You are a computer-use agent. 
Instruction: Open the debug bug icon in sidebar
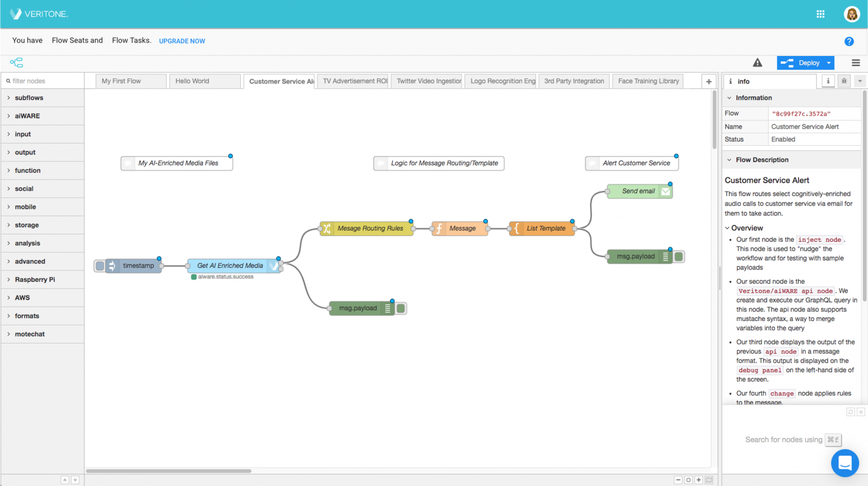coord(844,81)
